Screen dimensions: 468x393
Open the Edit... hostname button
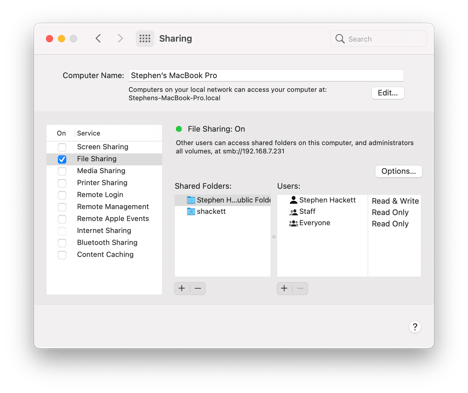click(x=388, y=93)
